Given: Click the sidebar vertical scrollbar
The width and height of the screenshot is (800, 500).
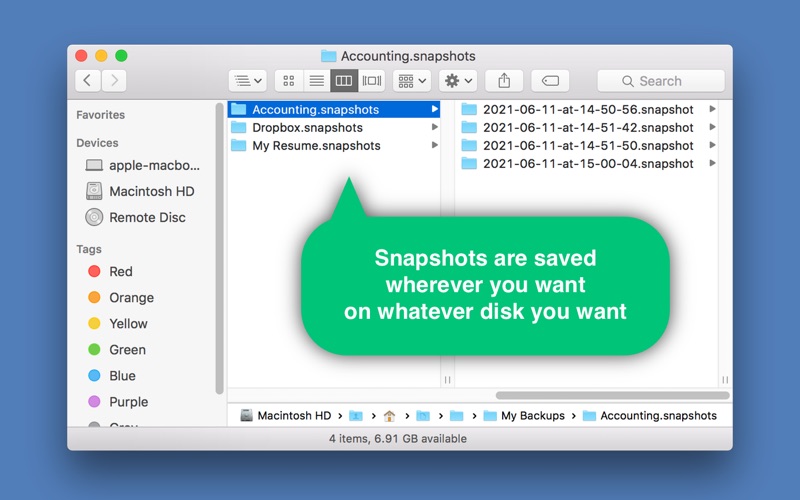Looking at the screenshot, I should click(219, 248).
